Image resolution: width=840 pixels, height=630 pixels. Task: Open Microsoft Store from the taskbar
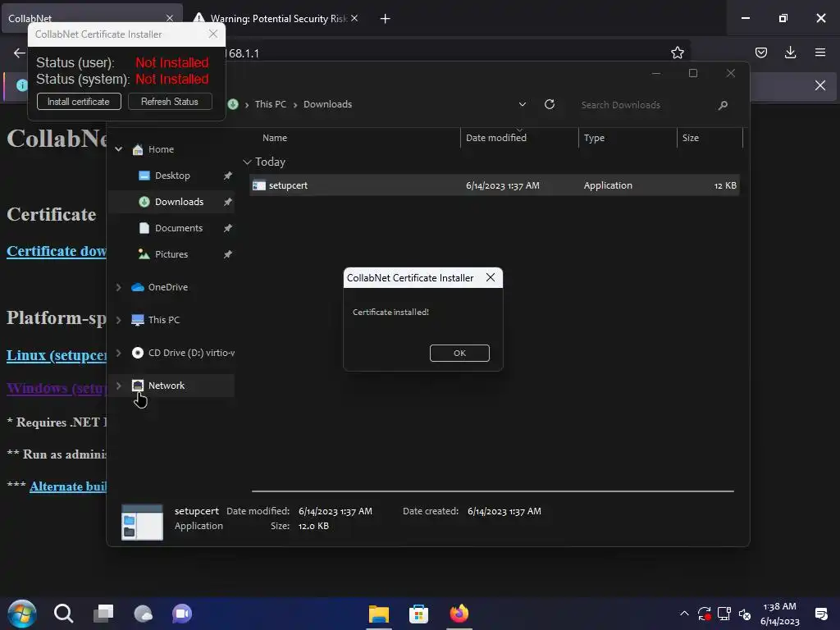point(418,614)
